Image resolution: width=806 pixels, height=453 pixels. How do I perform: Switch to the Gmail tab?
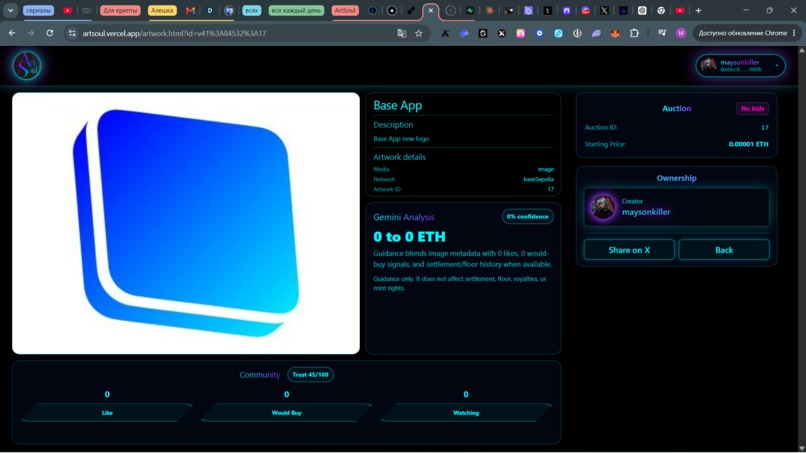tap(190, 10)
